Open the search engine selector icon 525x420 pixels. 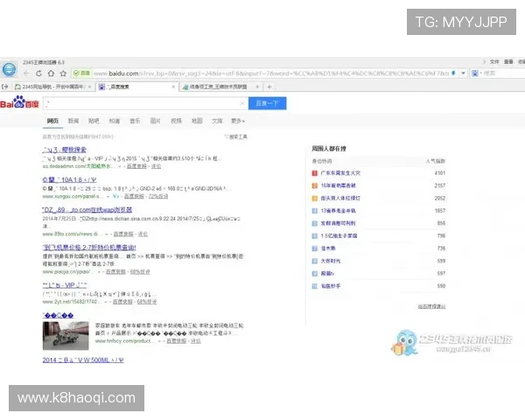coord(475,73)
